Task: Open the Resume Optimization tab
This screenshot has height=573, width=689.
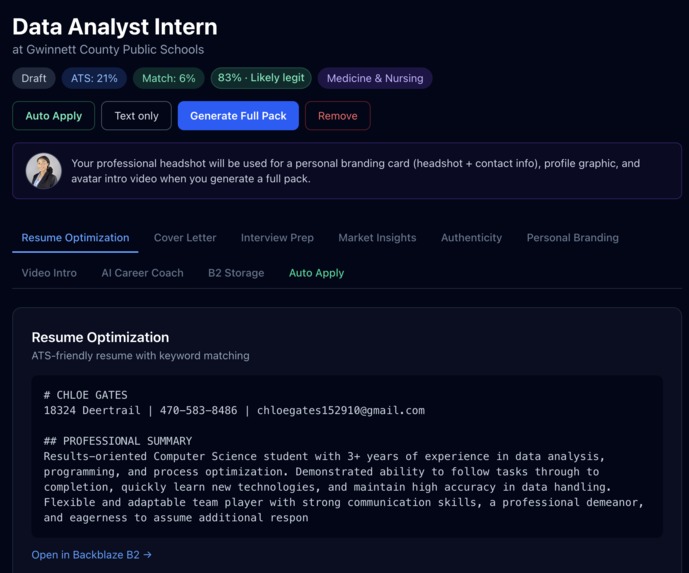Action: (x=75, y=238)
